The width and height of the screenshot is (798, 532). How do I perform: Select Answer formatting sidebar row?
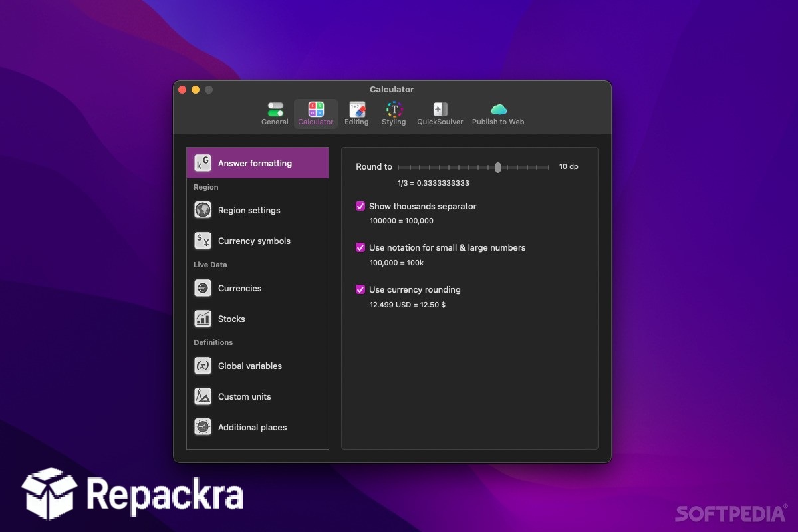click(x=257, y=163)
